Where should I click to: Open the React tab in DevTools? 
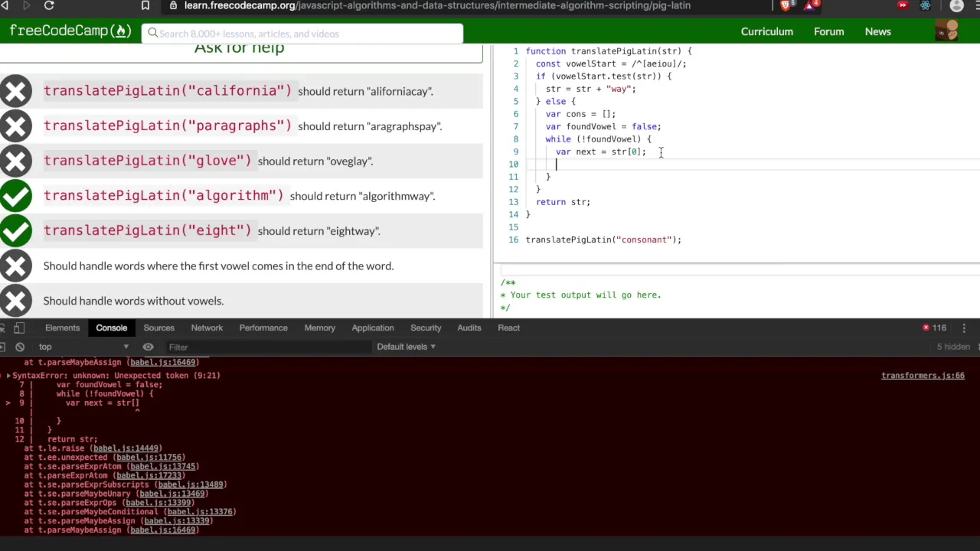click(509, 328)
